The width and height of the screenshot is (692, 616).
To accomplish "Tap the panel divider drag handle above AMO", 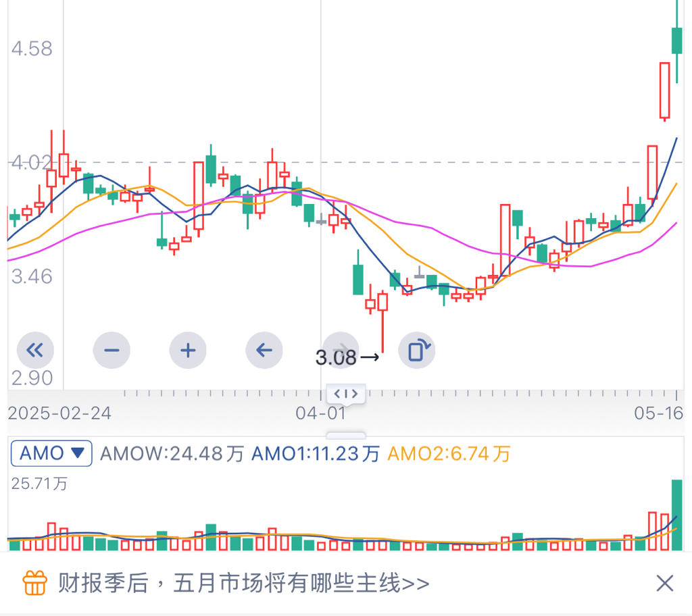I will tap(346, 436).
